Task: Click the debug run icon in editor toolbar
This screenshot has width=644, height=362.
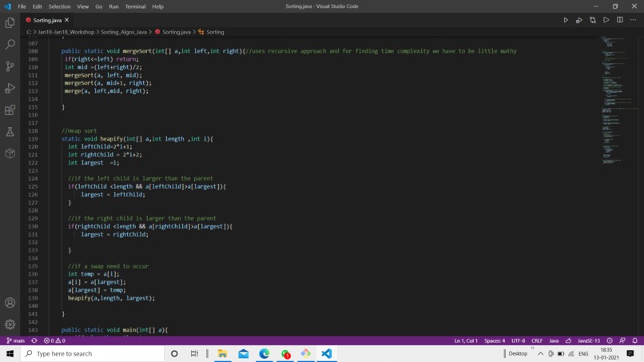Action: point(579,20)
